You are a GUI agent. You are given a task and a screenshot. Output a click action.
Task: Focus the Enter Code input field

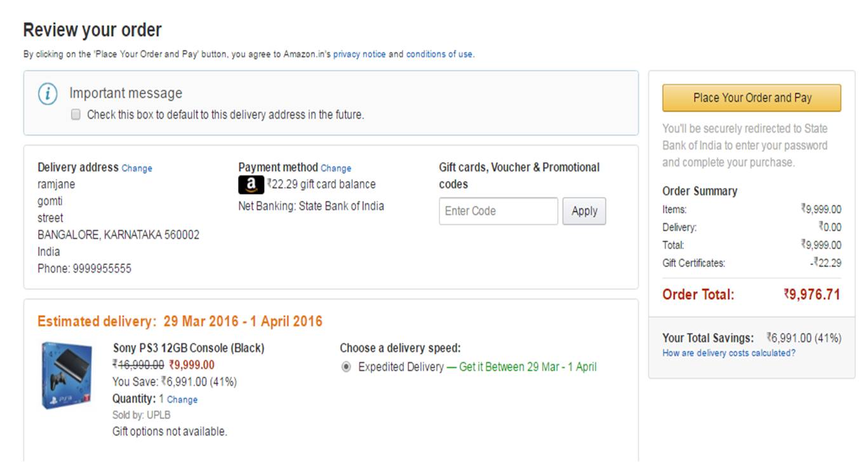pos(498,211)
